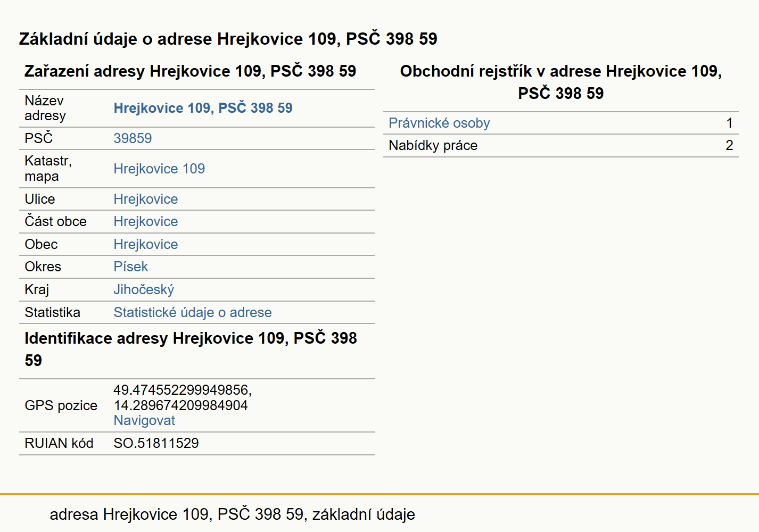
Task: Open Statistické údaje o adrese link
Action: click(193, 312)
